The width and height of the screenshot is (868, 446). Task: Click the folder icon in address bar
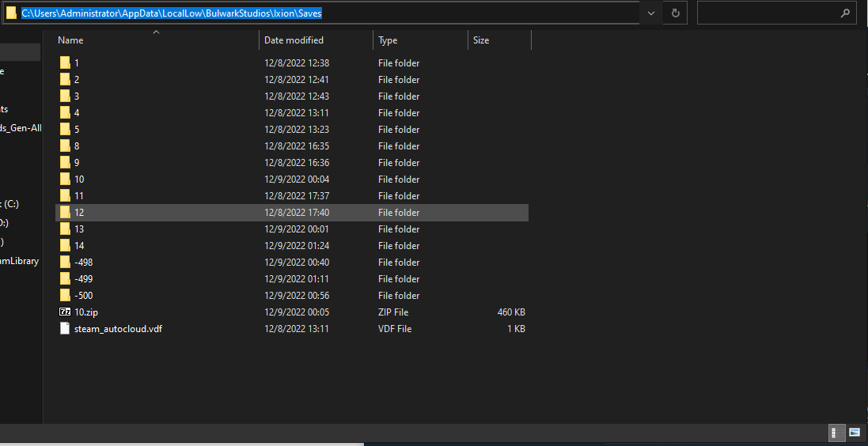[x=11, y=13]
